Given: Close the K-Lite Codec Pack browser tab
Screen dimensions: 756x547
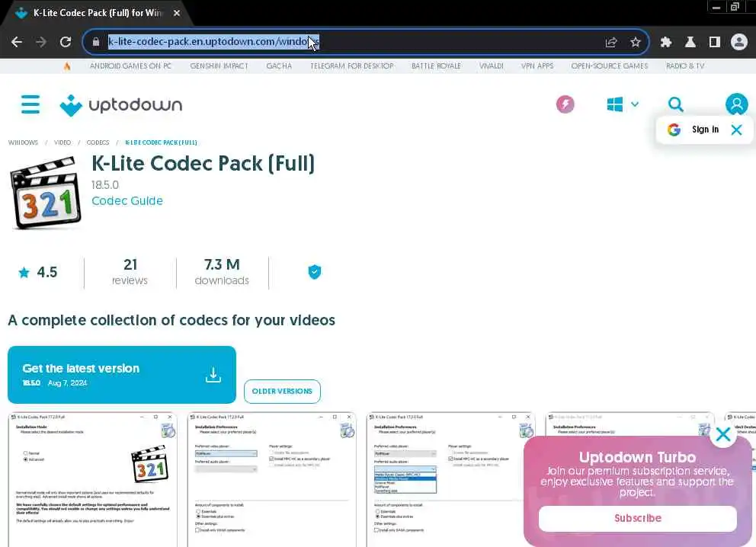Looking at the screenshot, I should [177, 13].
